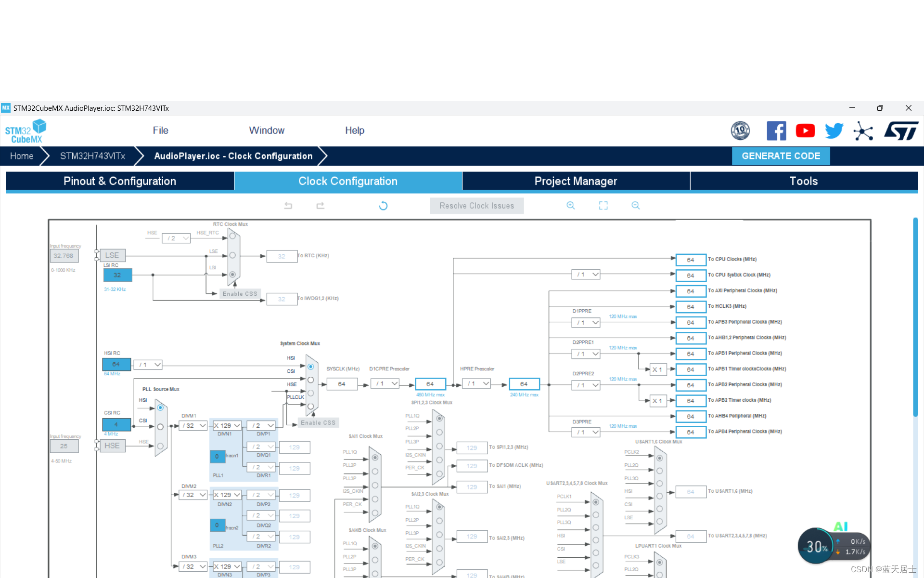
Task: Click the HSE input frequency field showing 25
Action: pyautogui.click(x=64, y=446)
